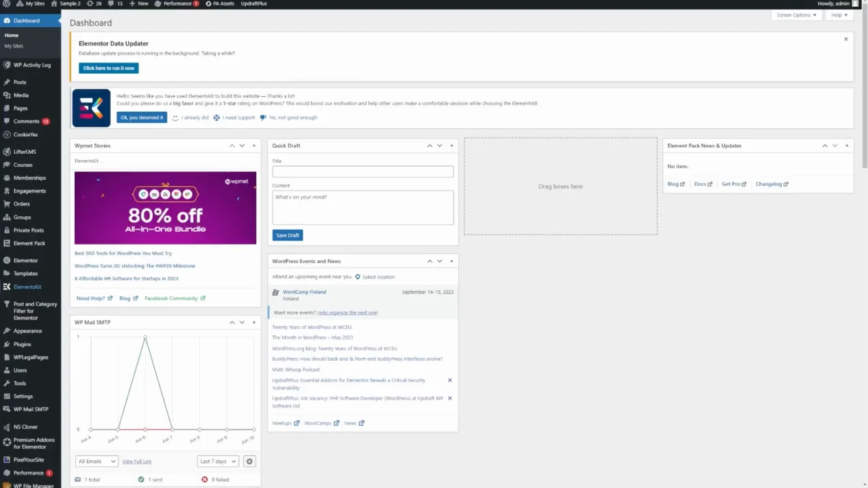Screen dimensions: 868x488
Task: Click 'Click here to run it now' button
Action: (x=108, y=68)
